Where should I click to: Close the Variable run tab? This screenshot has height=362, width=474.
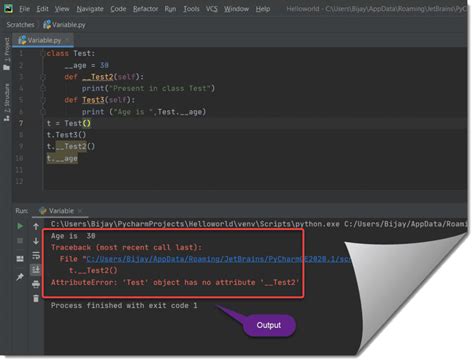coord(80,211)
